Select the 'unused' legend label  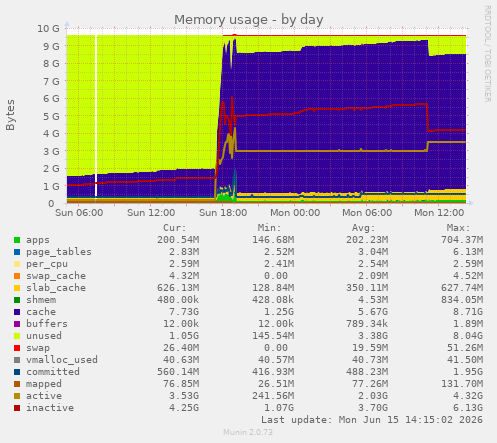pos(44,336)
